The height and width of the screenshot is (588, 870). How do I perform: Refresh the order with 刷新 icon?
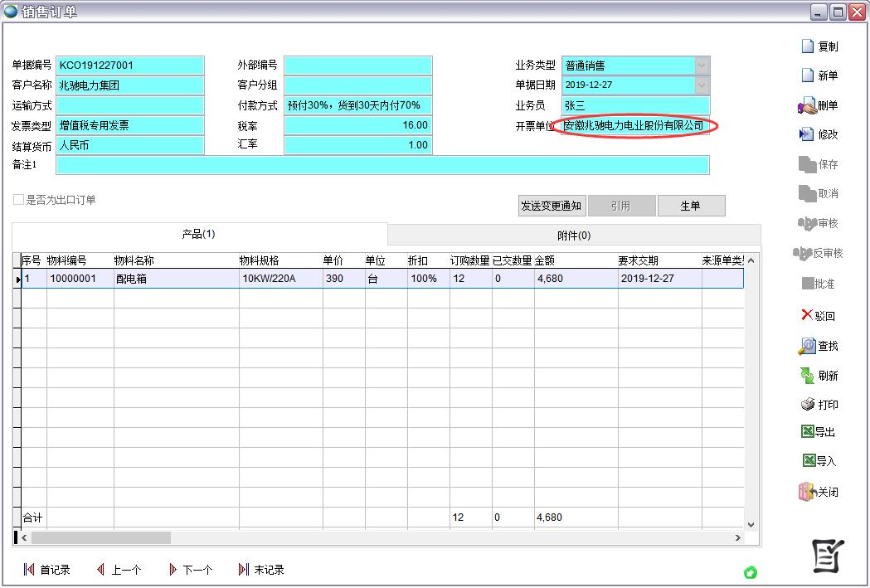pos(807,376)
